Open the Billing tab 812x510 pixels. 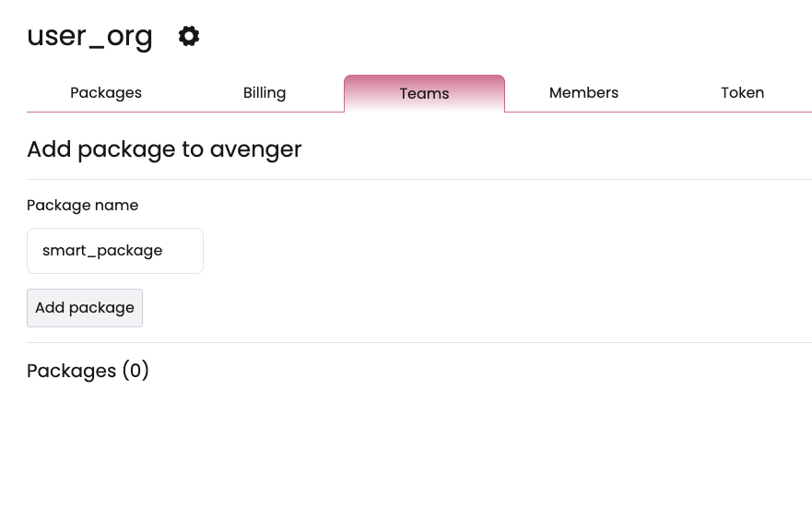tap(265, 93)
